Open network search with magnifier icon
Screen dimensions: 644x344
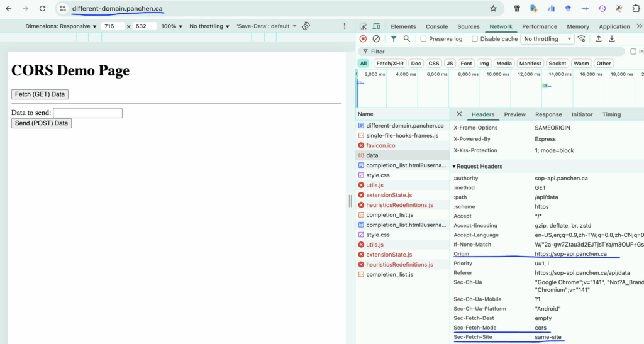click(x=407, y=39)
